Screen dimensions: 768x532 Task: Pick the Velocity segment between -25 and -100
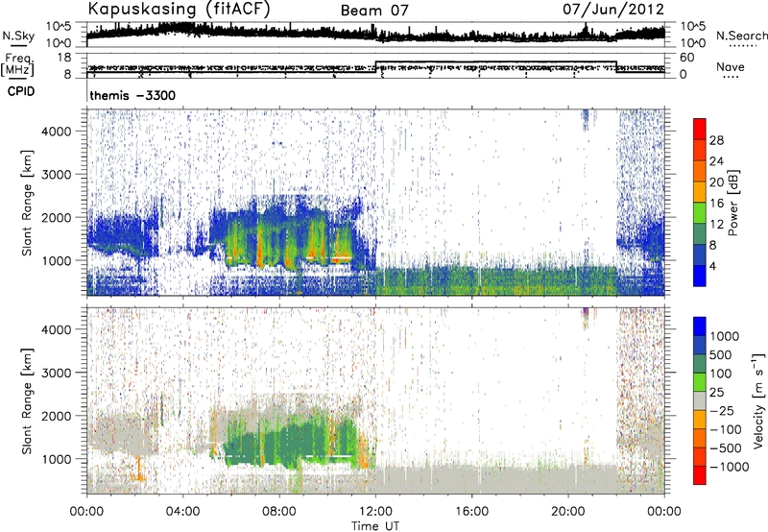[700, 420]
